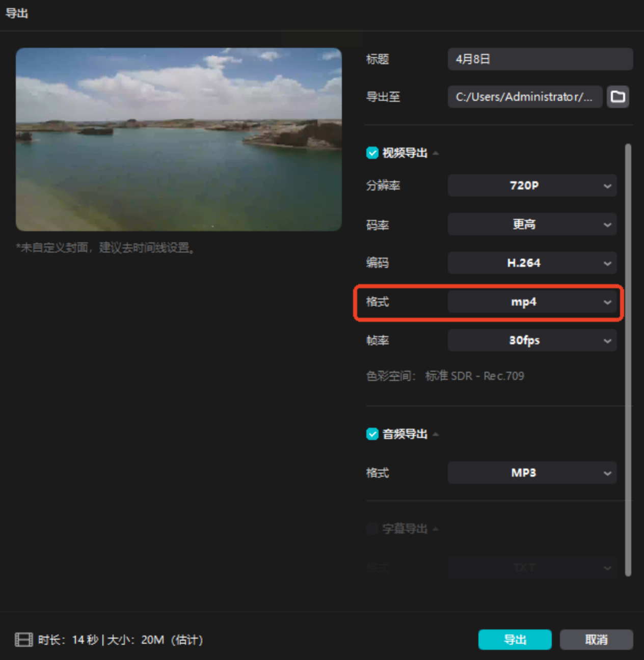
Task: Uncheck the 音频导出 checkbox
Action: point(372,434)
